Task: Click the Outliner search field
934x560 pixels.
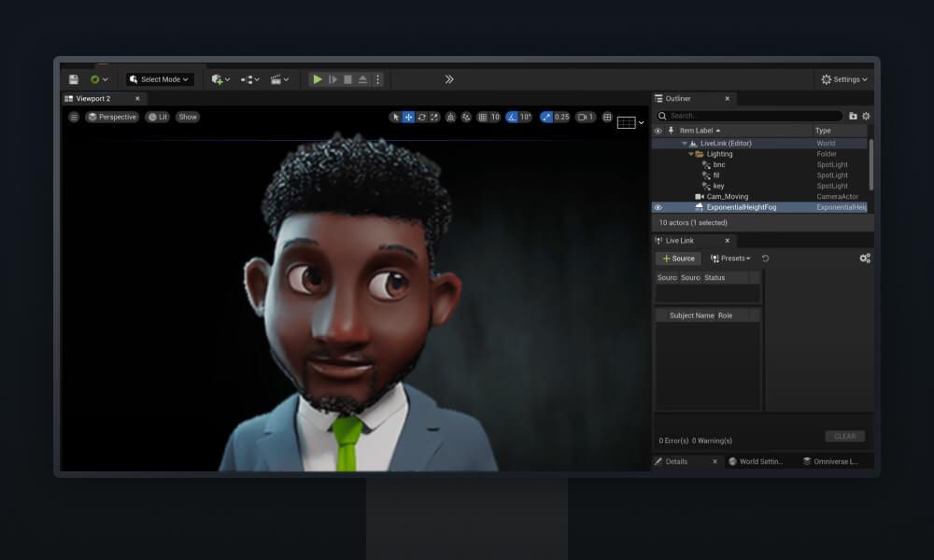Action: point(749,116)
